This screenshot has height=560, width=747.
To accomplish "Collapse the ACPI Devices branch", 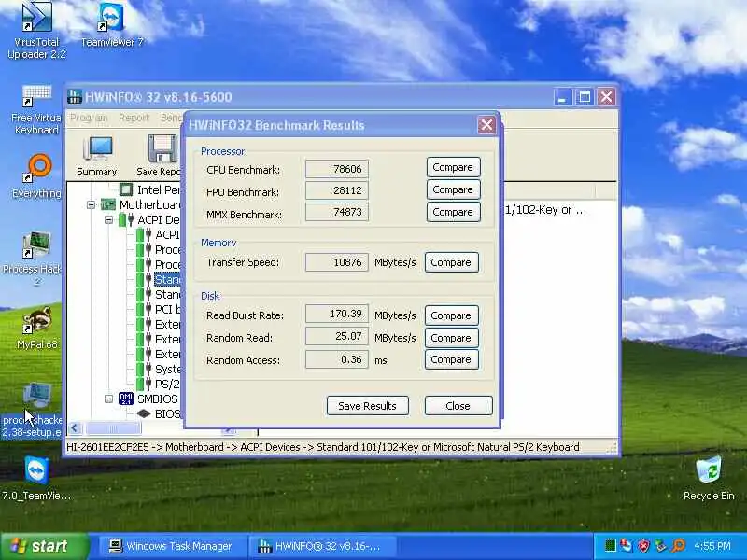I will coord(108,220).
